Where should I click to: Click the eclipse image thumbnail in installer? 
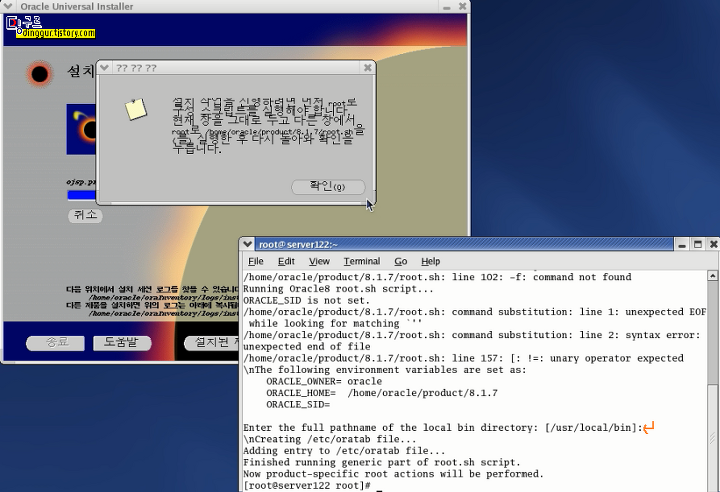tap(81, 129)
